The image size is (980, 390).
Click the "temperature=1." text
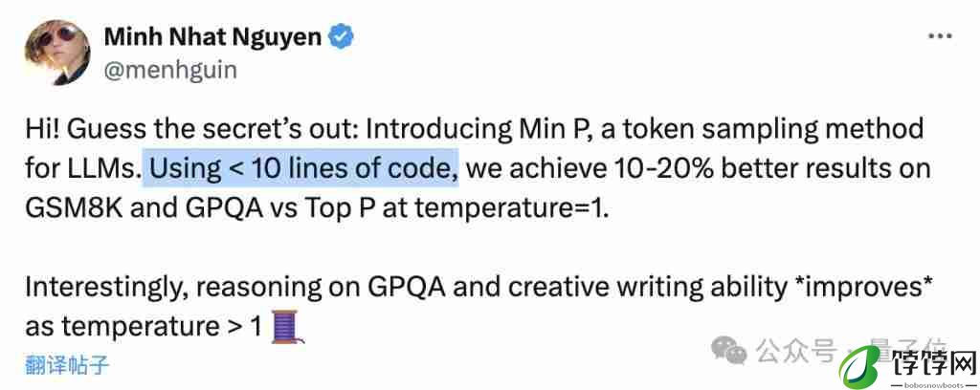[513, 209]
